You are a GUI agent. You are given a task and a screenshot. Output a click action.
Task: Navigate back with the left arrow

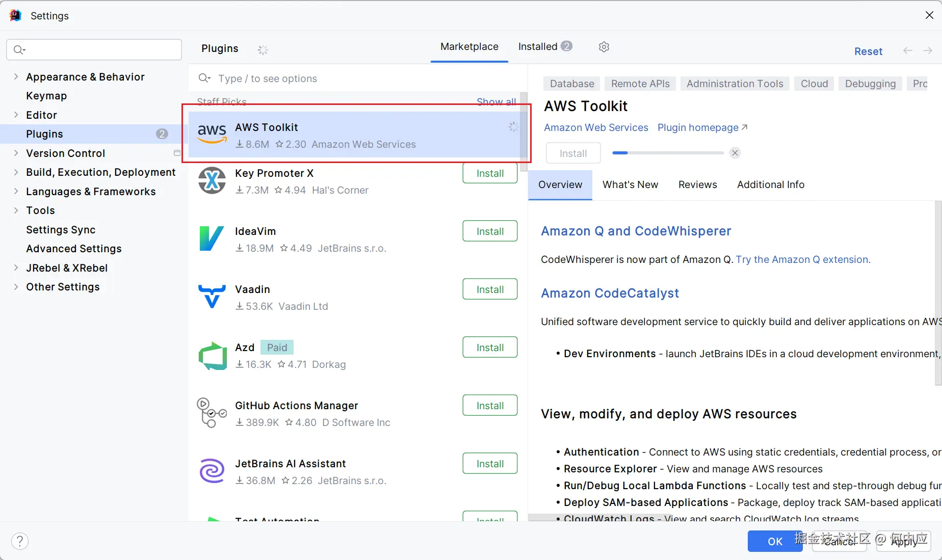[x=907, y=50]
